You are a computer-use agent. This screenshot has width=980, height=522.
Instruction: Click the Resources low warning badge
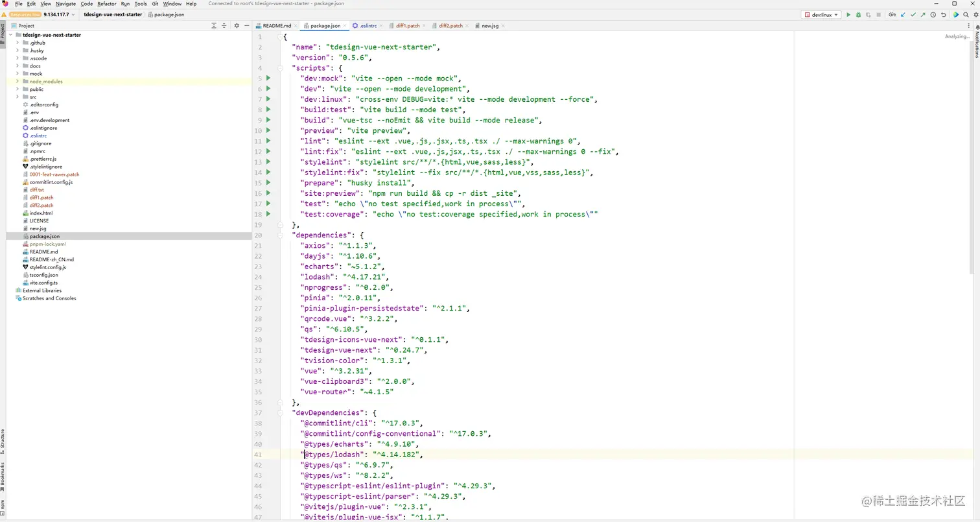[25, 14]
